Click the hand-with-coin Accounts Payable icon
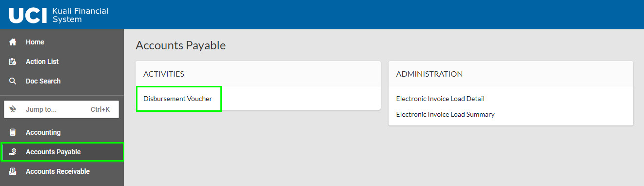The width and height of the screenshot is (644, 186). [x=13, y=152]
